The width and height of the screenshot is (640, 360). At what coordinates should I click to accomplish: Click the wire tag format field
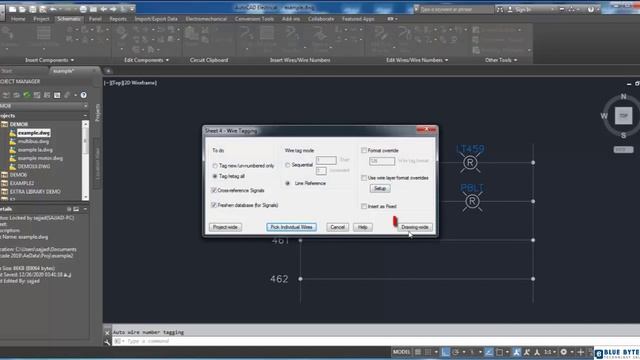(382, 161)
